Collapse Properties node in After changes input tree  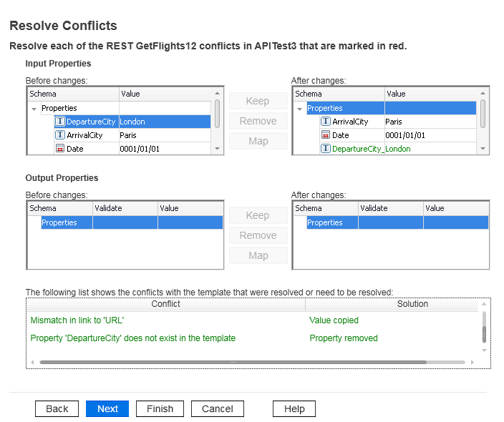pyautogui.click(x=299, y=109)
